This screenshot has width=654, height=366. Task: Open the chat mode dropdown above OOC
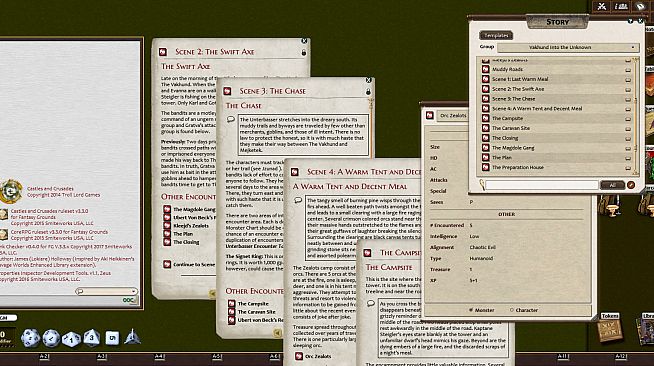coord(106,291)
